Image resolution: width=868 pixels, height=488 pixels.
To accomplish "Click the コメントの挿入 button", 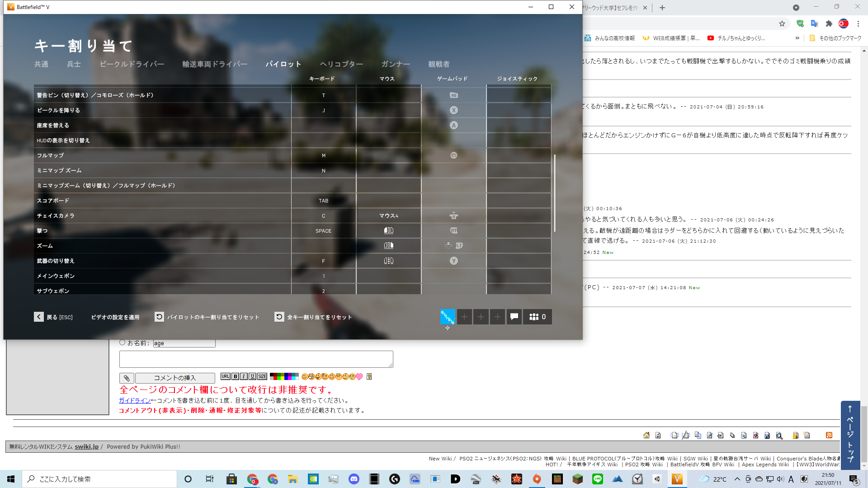I will 175,378.
